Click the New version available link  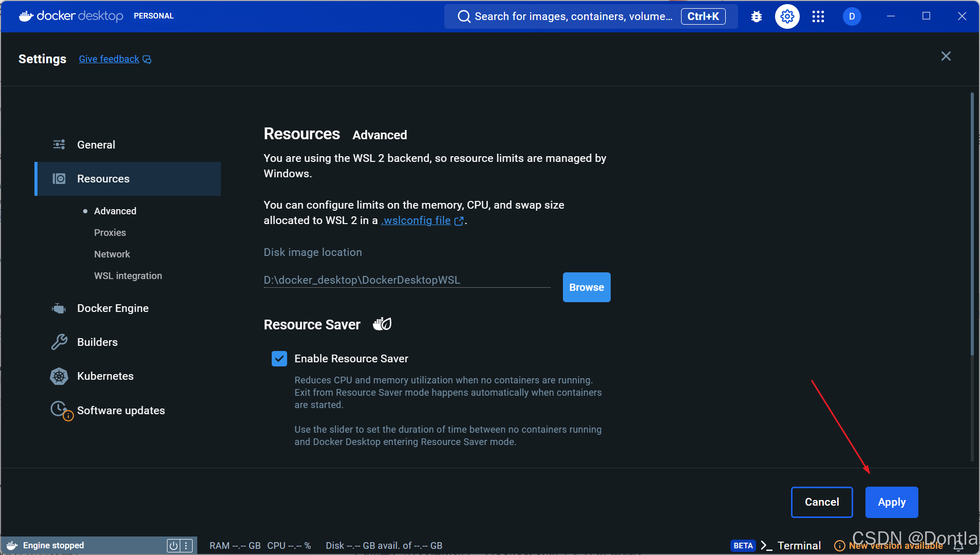pos(896,546)
